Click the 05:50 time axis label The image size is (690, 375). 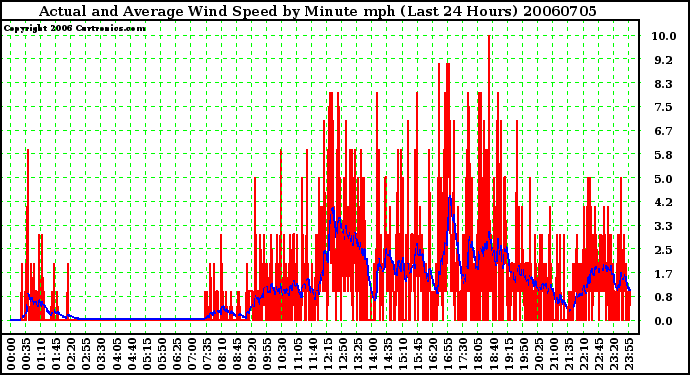161,354
